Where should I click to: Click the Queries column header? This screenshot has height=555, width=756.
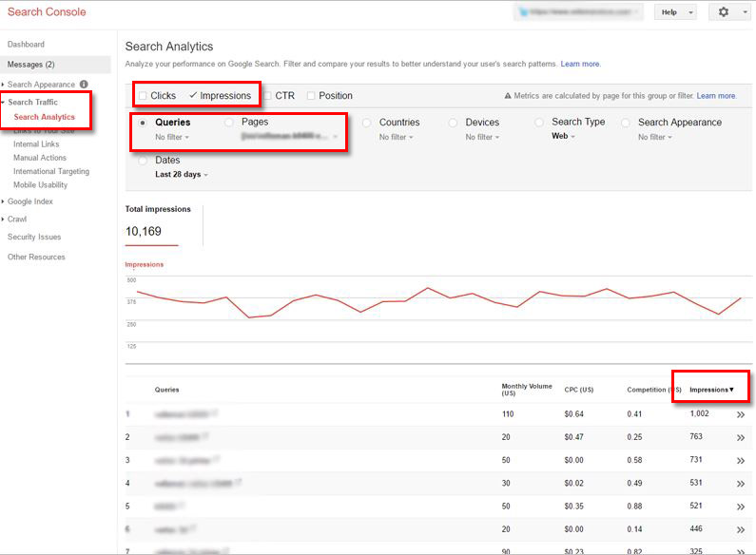[x=166, y=390]
